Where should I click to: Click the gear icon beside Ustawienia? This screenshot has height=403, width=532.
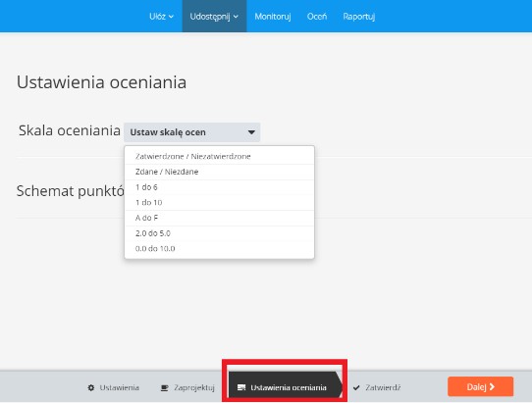[91, 387]
